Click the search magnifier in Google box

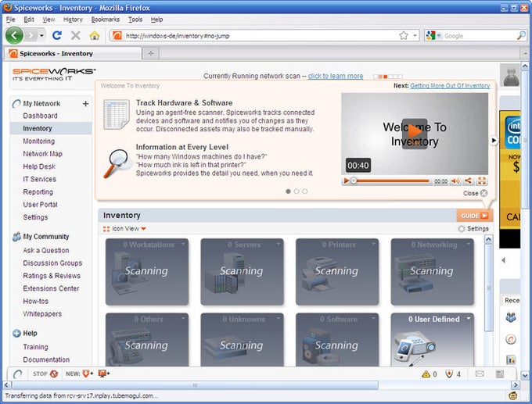click(x=521, y=35)
